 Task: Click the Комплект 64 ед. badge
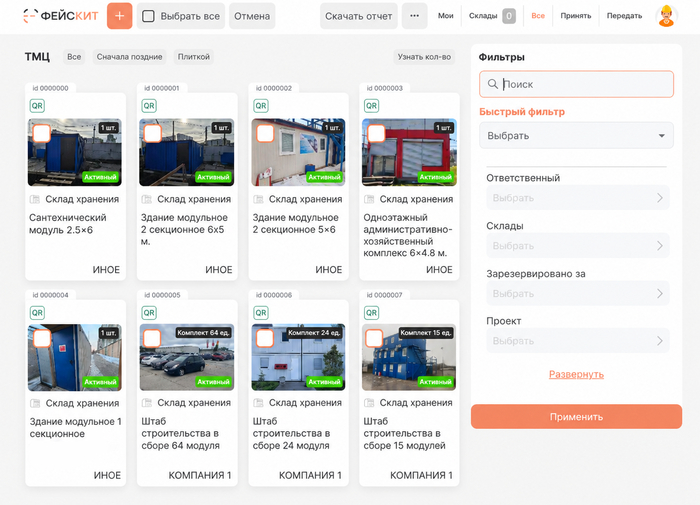click(203, 333)
